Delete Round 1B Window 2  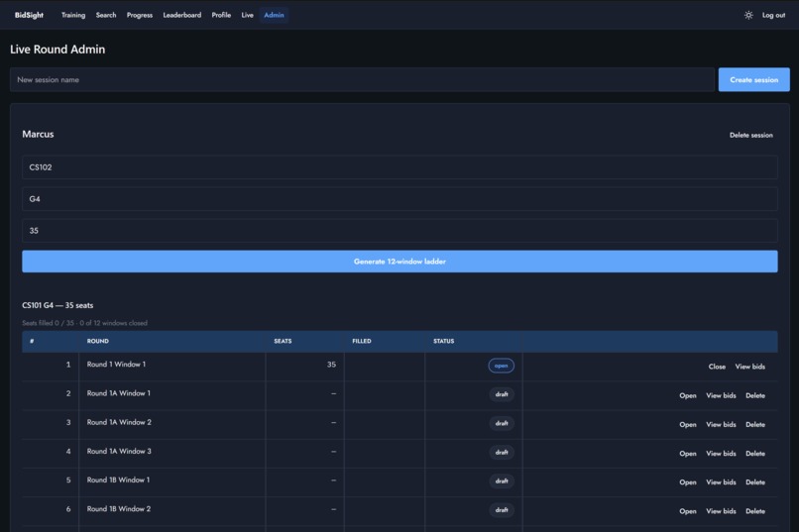(x=755, y=511)
